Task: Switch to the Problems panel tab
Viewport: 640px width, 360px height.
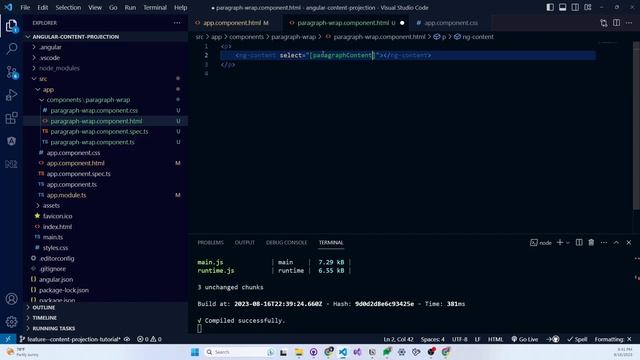Action: pyautogui.click(x=211, y=242)
